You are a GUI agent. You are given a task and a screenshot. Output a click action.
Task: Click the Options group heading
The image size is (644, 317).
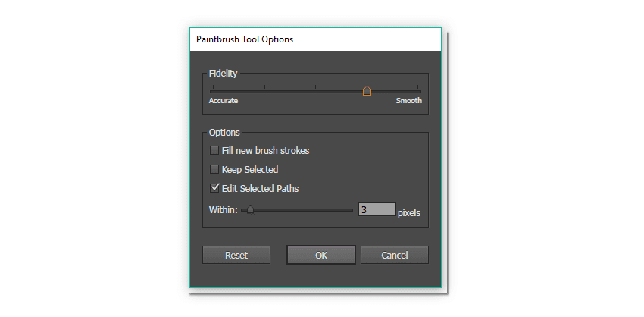coord(224,133)
